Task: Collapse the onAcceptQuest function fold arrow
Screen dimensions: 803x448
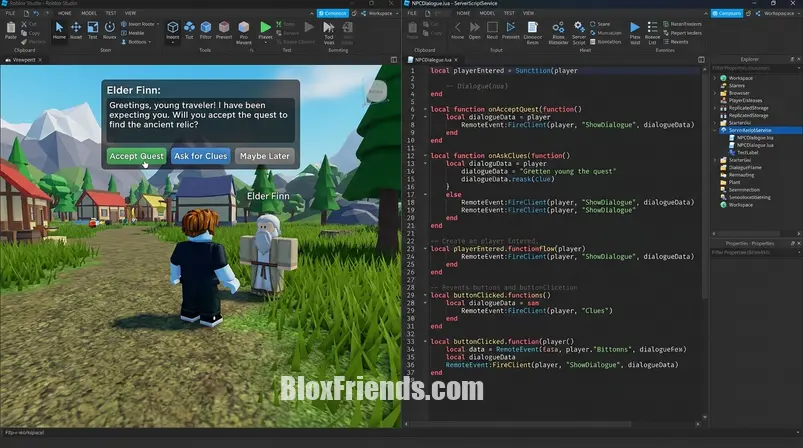Action: [x=425, y=109]
